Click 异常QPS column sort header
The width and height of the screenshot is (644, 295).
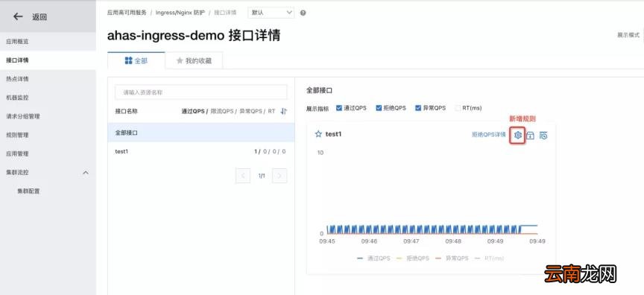pyautogui.click(x=250, y=111)
